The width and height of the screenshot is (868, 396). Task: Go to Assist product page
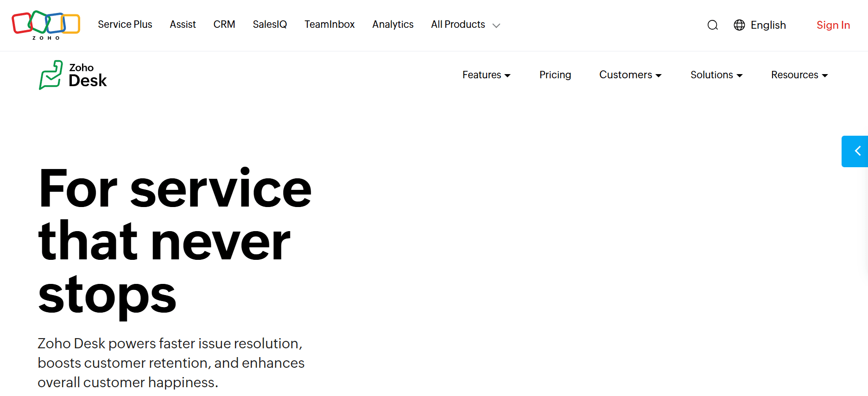pyautogui.click(x=183, y=25)
